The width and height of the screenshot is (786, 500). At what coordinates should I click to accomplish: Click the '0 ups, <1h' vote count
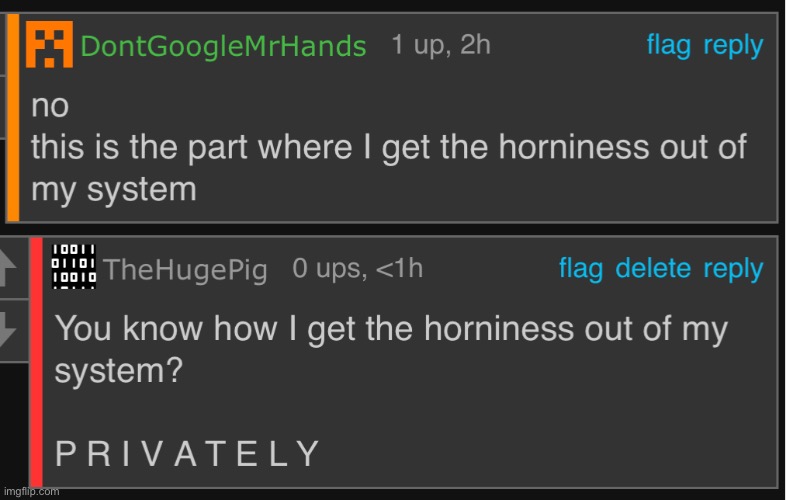click(357, 268)
